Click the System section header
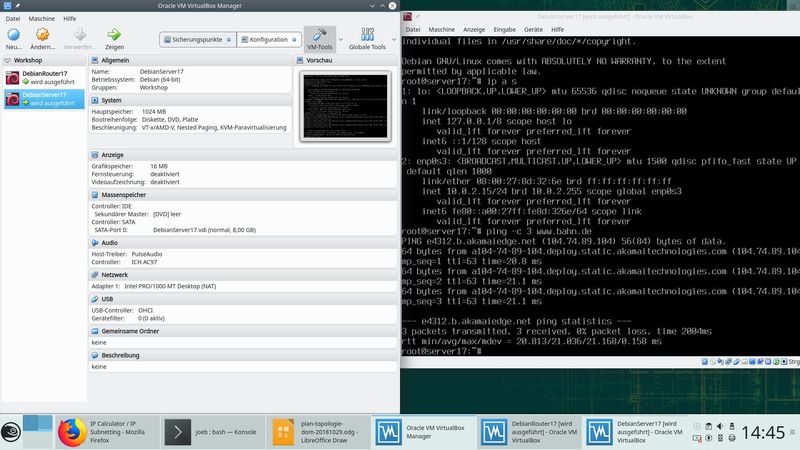Image resolution: width=800 pixels, height=450 pixels. (x=190, y=101)
